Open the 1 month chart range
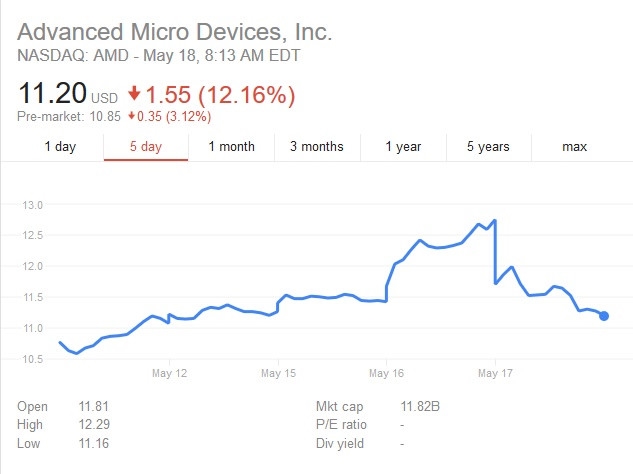The width and height of the screenshot is (633, 474). (x=231, y=147)
